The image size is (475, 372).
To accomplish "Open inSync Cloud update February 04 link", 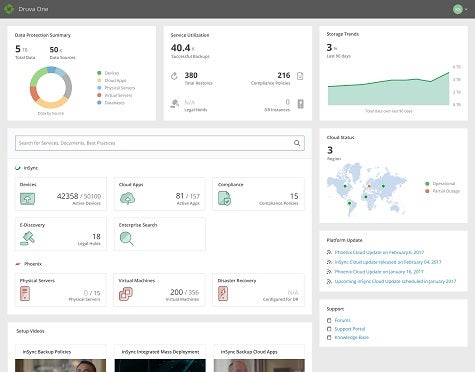I will [388, 262].
